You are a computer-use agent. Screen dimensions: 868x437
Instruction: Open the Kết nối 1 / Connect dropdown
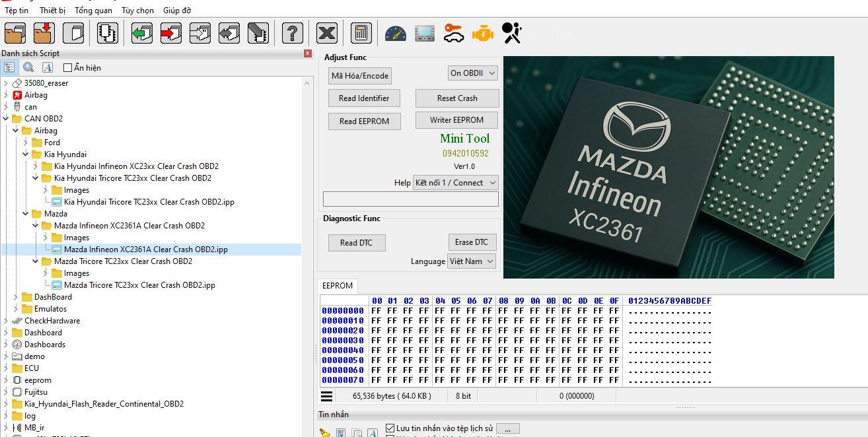(455, 183)
